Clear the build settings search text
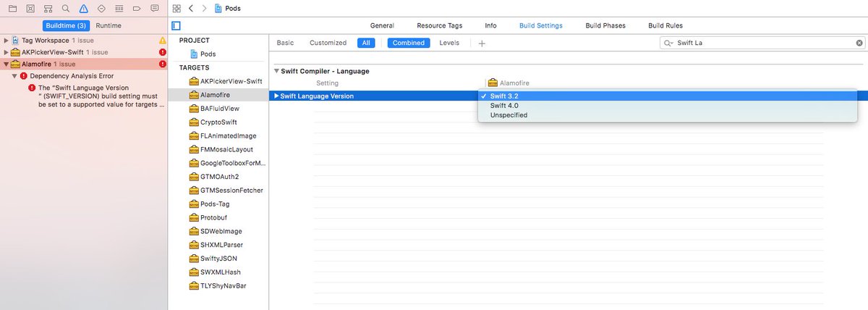 (x=860, y=43)
